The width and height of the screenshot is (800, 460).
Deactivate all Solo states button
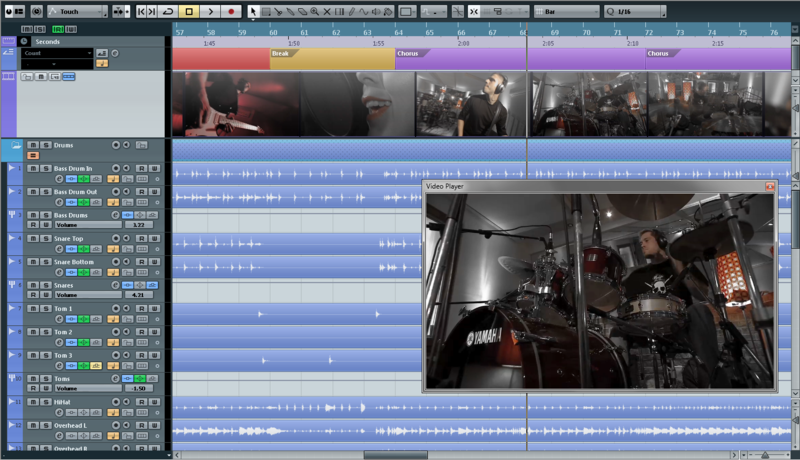[39, 29]
